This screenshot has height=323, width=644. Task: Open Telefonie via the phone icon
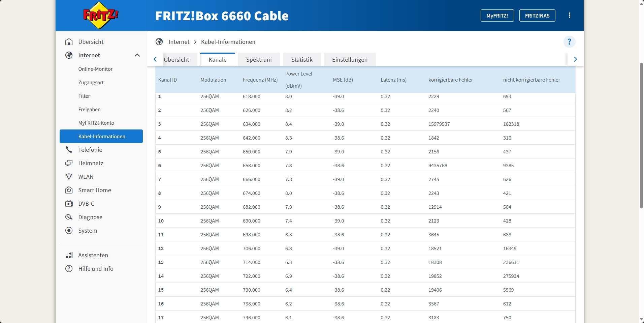click(x=69, y=149)
